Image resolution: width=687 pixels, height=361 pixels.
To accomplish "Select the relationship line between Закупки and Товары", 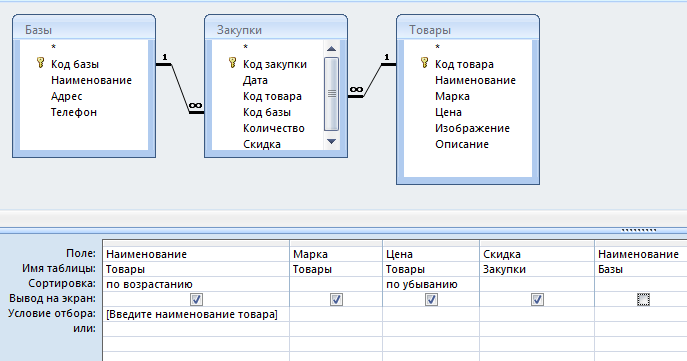I will tap(372, 80).
